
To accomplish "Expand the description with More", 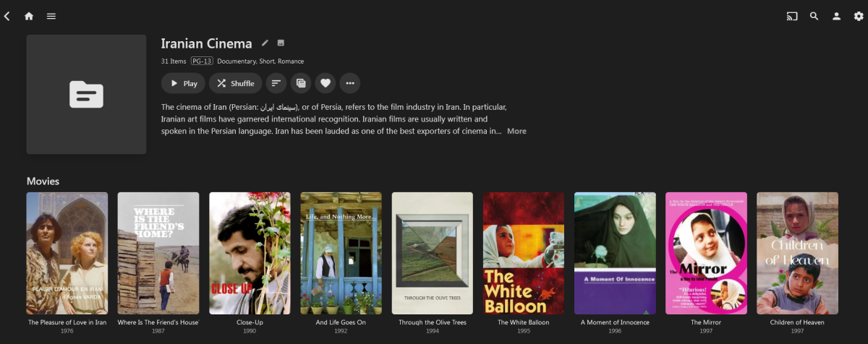I will (x=516, y=132).
